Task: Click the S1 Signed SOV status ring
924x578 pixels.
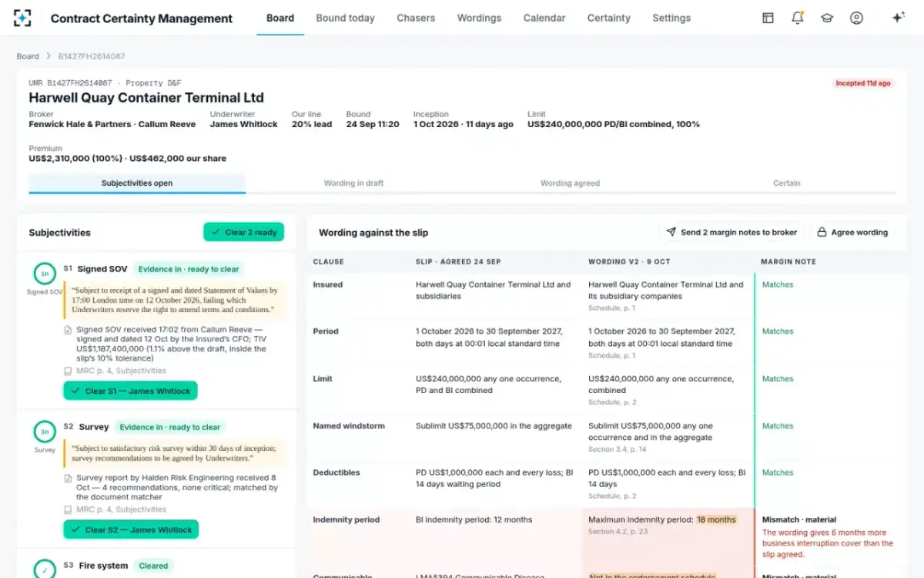Action: 45,274
